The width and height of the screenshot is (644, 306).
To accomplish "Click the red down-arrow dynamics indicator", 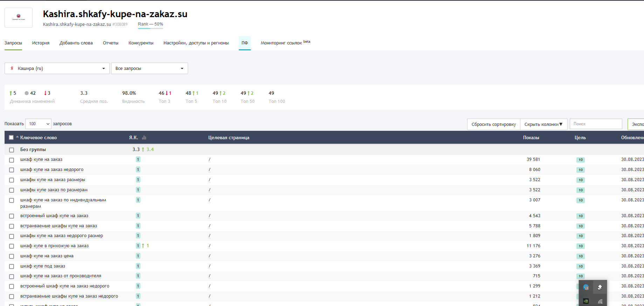I will point(45,93).
